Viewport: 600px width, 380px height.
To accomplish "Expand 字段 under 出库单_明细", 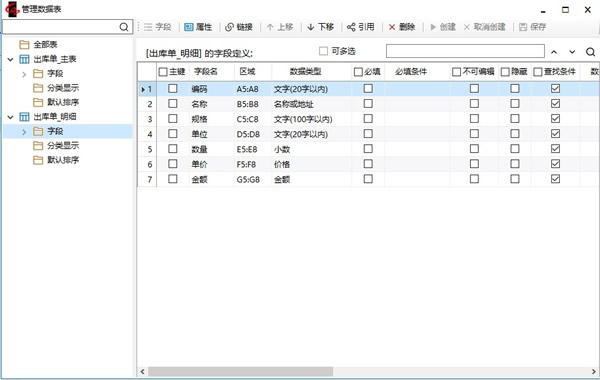I will pos(24,132).
